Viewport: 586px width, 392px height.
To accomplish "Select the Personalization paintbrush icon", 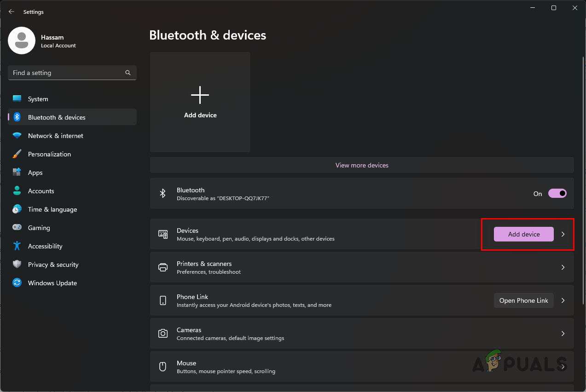I will (17, 154).
